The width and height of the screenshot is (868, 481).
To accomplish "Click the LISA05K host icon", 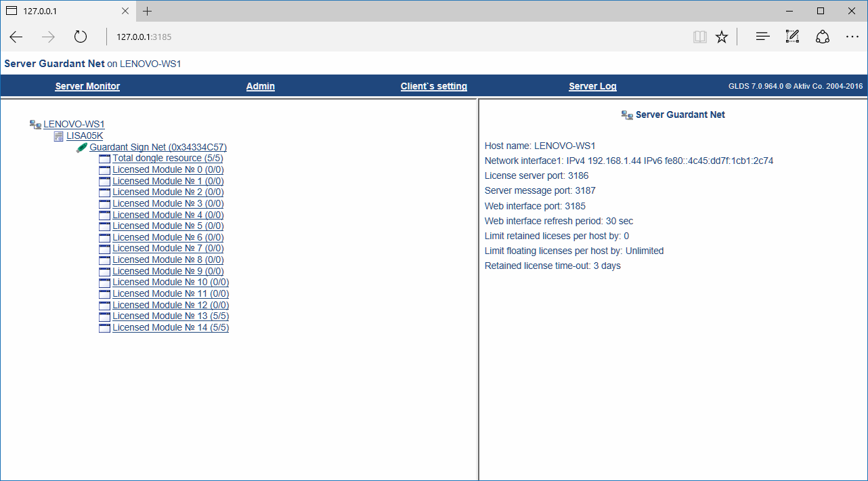I will tap(58, 136).
